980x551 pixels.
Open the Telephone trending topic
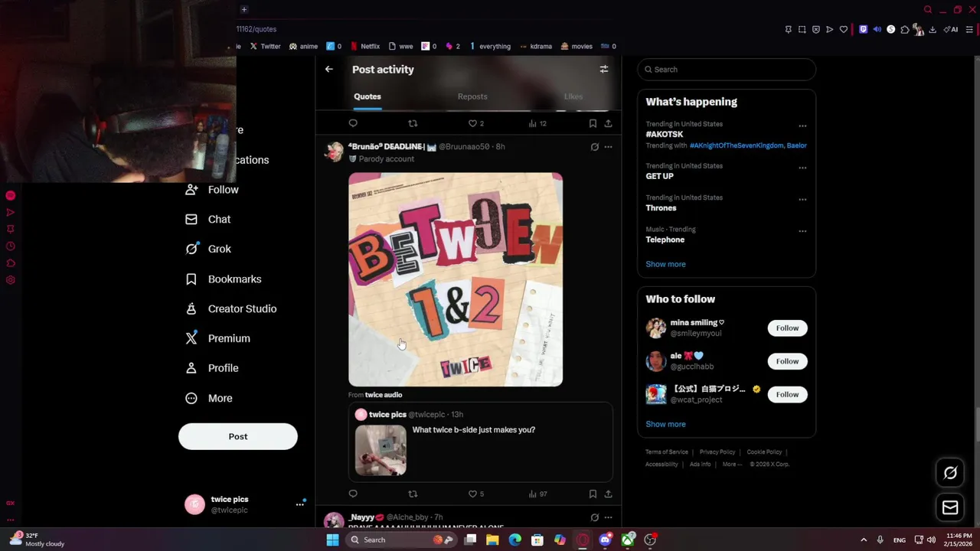coord(665,240)
